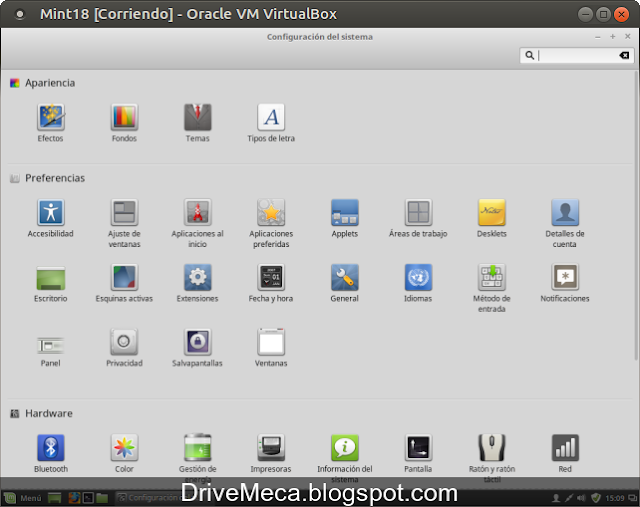Open Aplicaciones al inicio settings
This screenshot has width=640, height=507.
pos(198,223)
